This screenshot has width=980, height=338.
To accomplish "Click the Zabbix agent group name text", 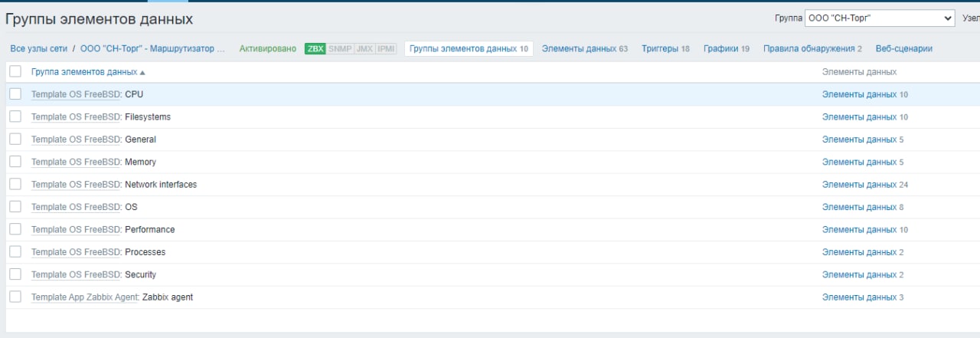I will coord(168,297).
